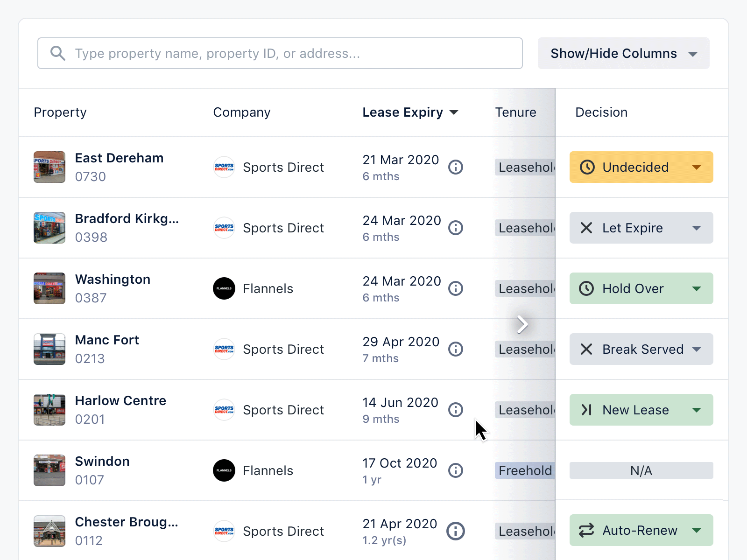Open the Harlow Centre property link
Viewport: 747px width, 560px height.
(120, 401)
